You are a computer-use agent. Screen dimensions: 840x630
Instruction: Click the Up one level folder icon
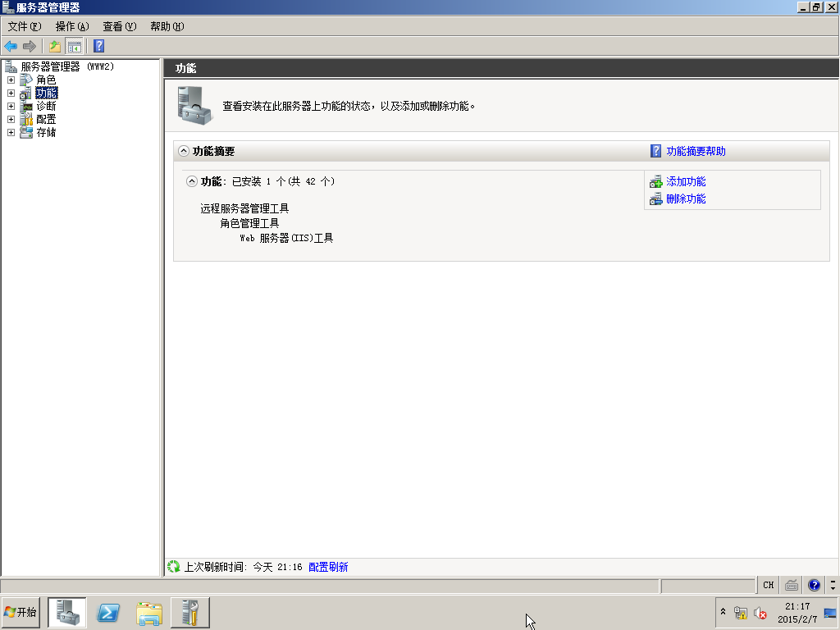point(55,47)
